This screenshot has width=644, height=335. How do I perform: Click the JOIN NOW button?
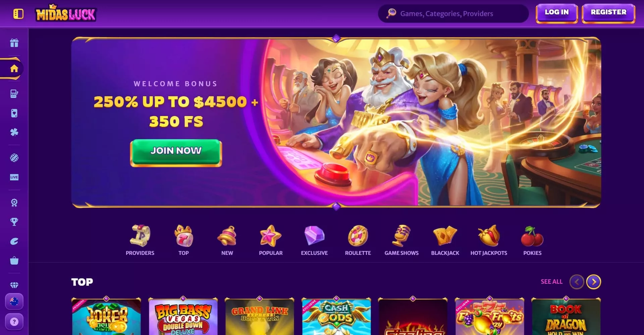click(x=176, y=153)
